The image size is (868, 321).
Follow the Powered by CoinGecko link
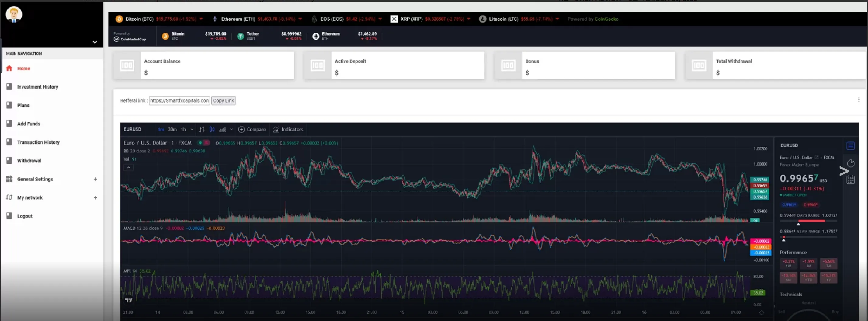pyautogui.click(x=593, y=19)
